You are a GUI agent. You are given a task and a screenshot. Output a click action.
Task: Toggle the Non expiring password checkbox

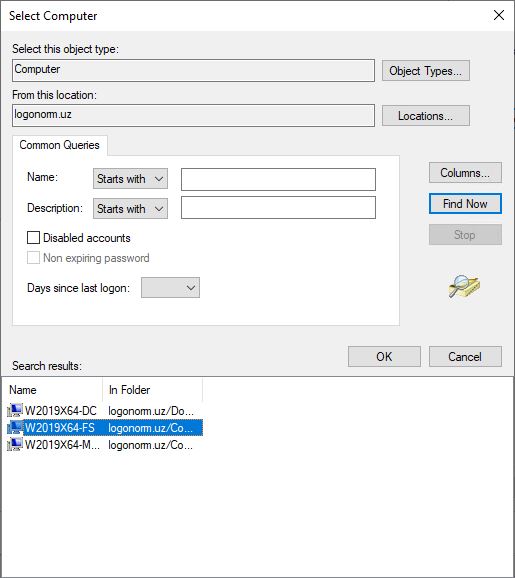[33, 258]
